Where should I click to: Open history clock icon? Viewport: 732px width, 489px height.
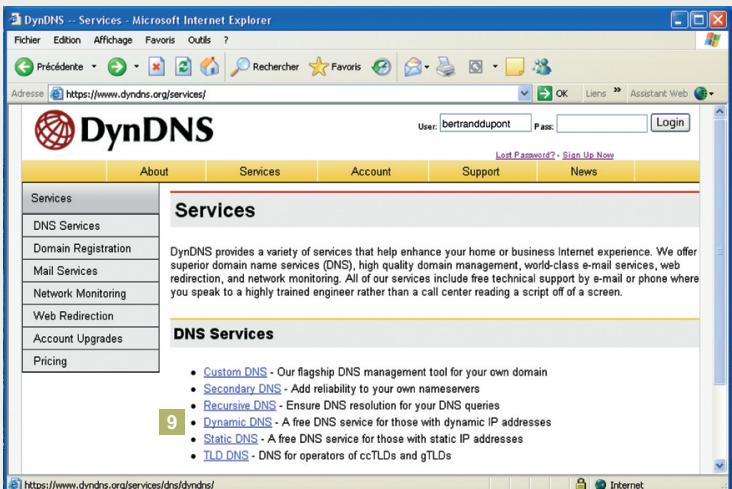(x=381, y=67)
